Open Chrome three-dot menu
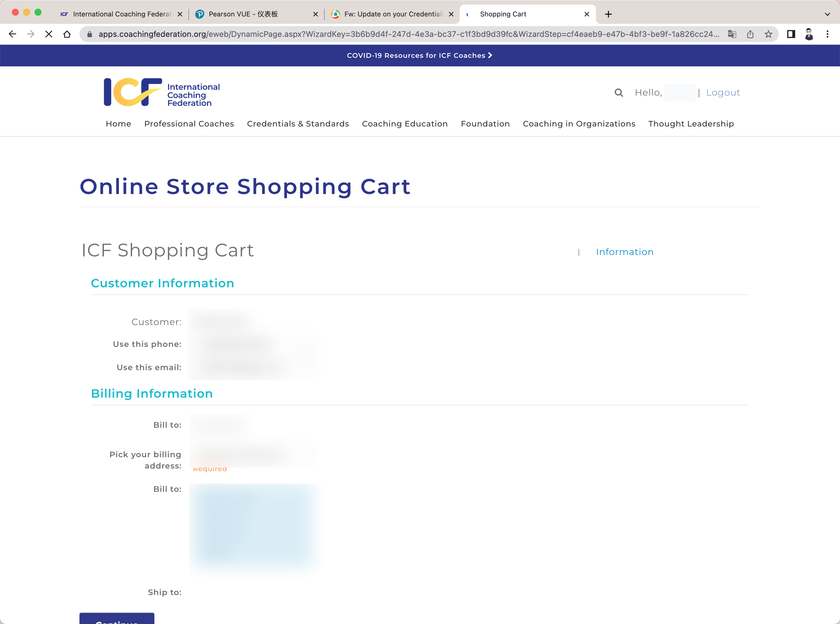Screen dimensions: 840x624 pyautogui.click(x=827, y=34)
